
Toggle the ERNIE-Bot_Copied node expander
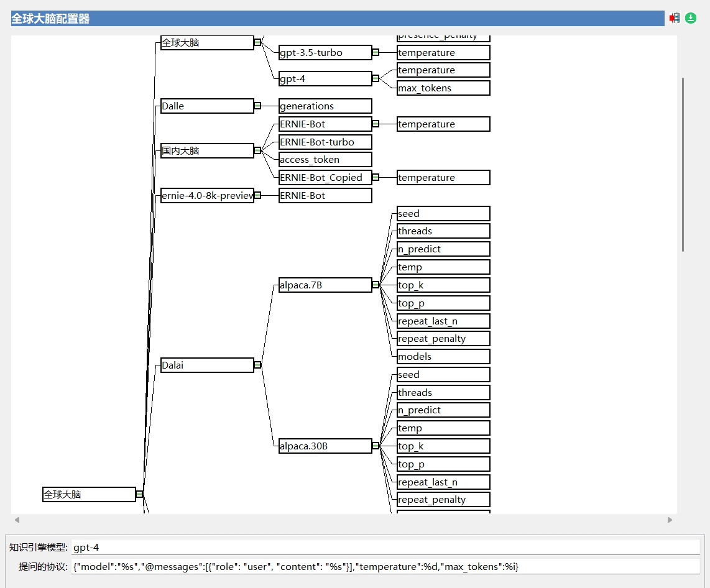376,177
